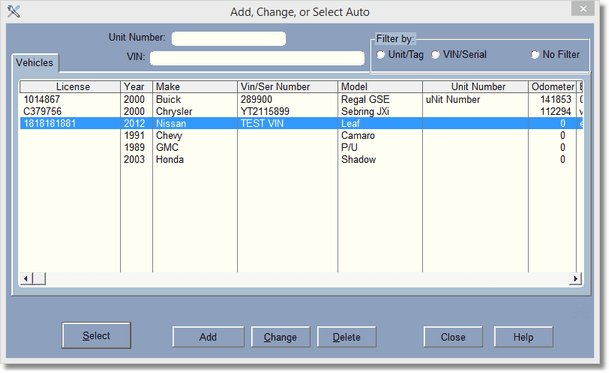
Task: Click the Change button
Action: 280,337
